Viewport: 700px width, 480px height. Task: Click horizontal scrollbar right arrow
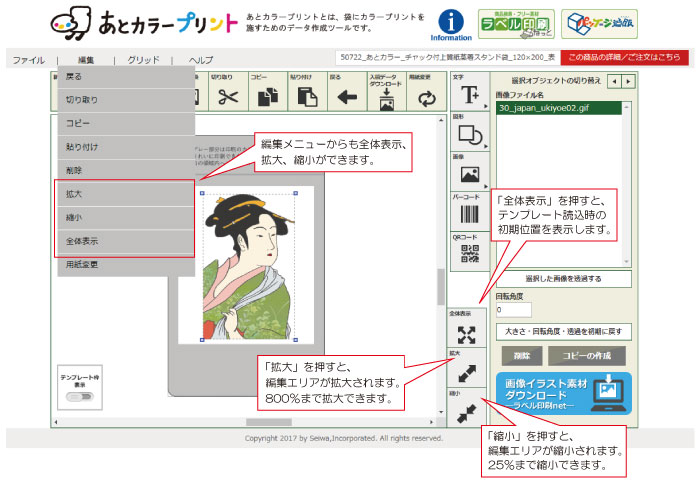pos(431,422)
